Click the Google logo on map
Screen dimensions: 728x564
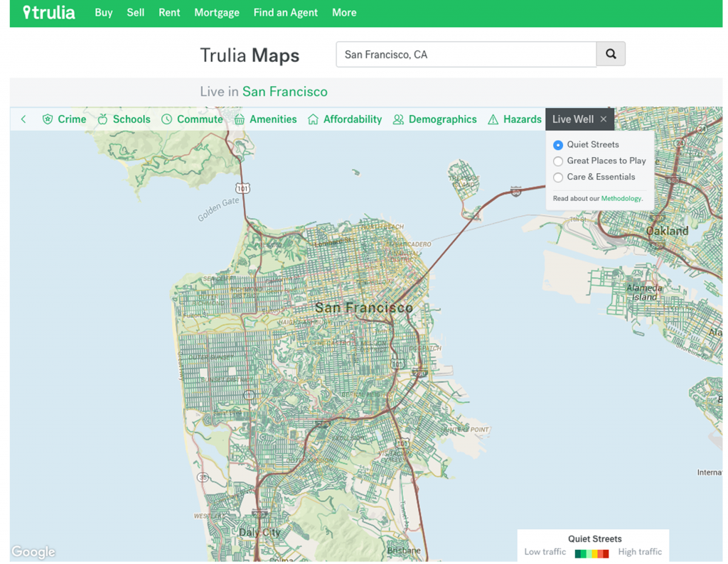click(33, 551)
